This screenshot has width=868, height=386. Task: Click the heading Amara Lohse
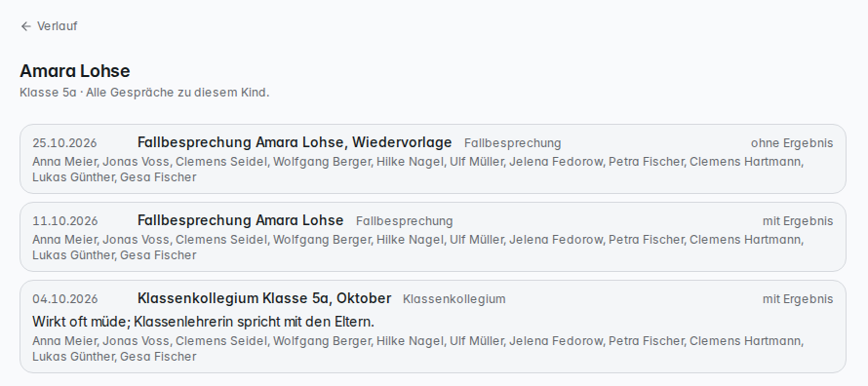click(75, 71)
